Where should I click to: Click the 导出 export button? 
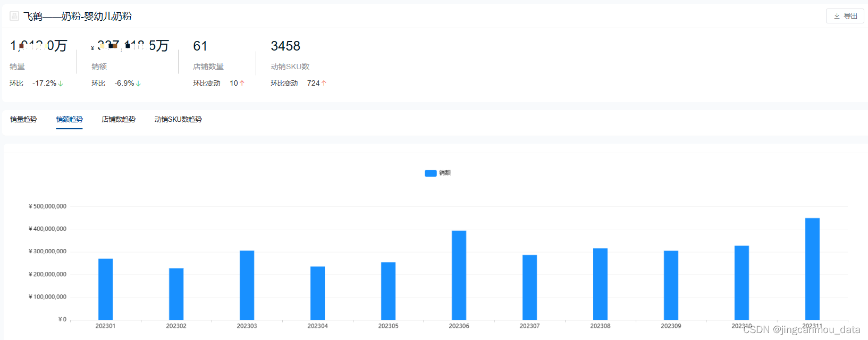845,16
